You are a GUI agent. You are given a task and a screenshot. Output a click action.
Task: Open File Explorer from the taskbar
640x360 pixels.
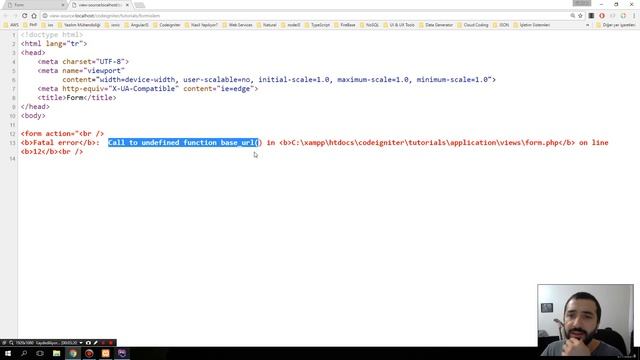(x=56, y=353)
